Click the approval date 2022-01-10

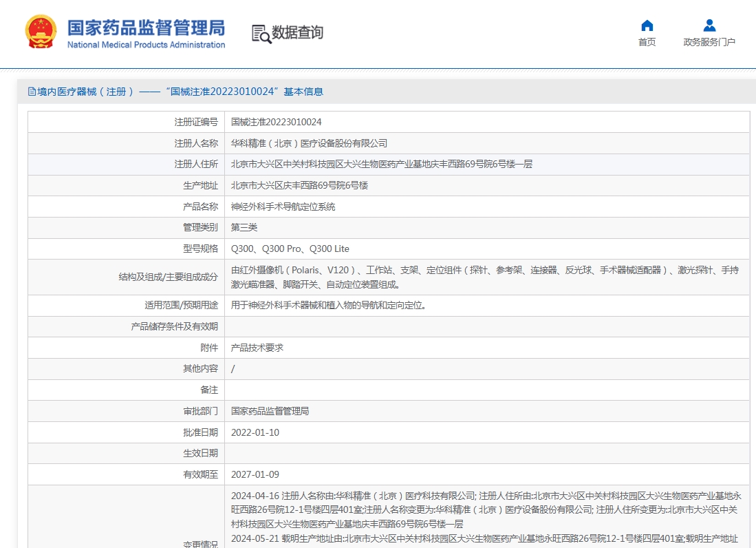pos(255,433)
